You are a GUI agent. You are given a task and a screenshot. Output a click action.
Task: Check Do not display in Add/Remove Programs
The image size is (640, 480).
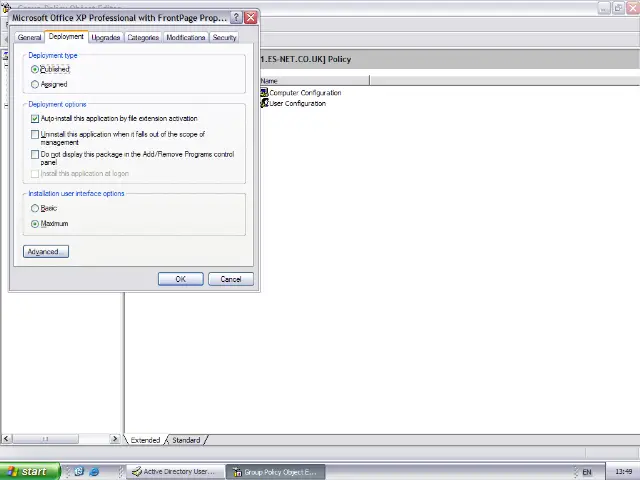pos(35,154)
